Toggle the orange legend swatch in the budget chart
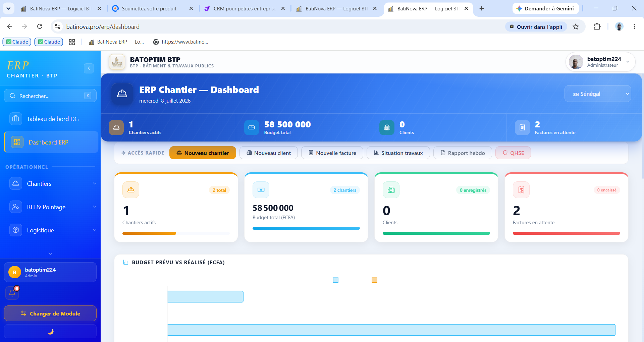644x342 pixels. (375, 280)
